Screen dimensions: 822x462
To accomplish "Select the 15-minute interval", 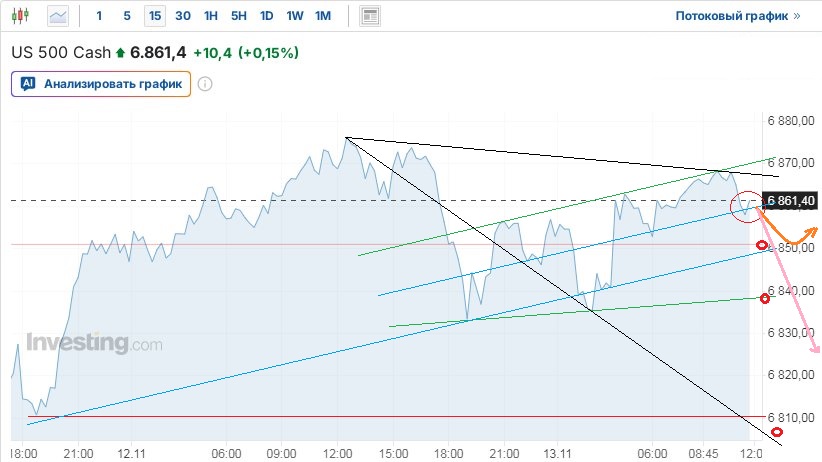I will (x=154, y=16).
